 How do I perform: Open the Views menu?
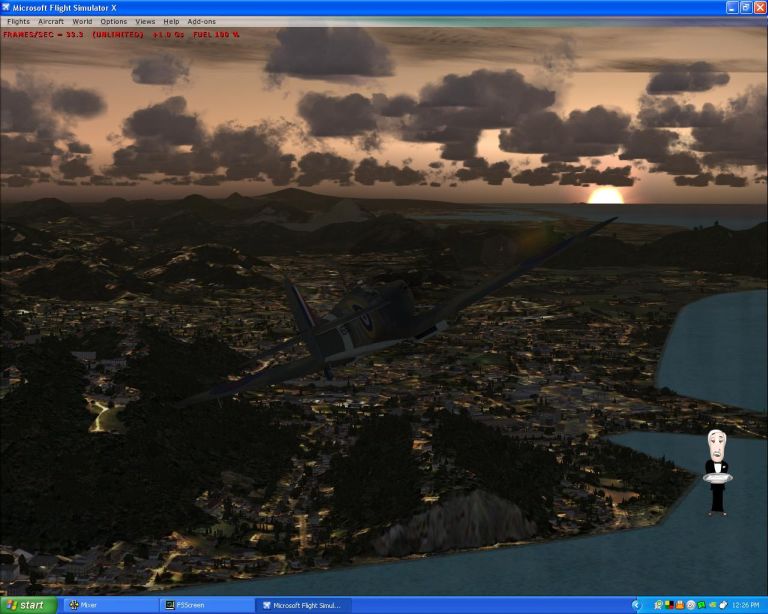(145, 22)
